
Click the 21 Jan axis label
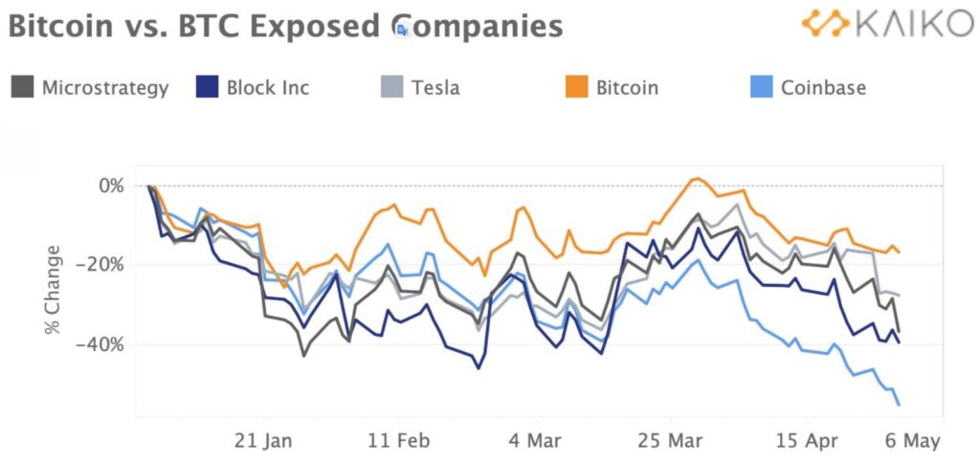coord(264,440)
